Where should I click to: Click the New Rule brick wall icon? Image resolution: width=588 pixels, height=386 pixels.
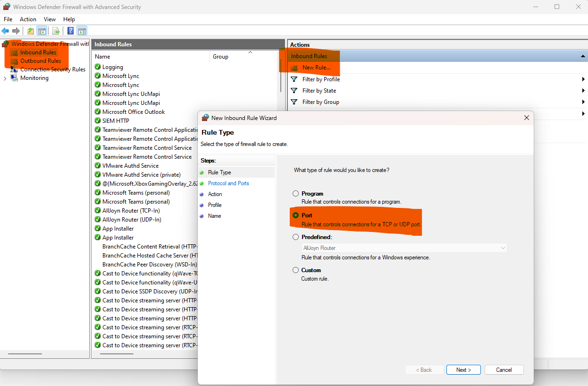(294, 68)
